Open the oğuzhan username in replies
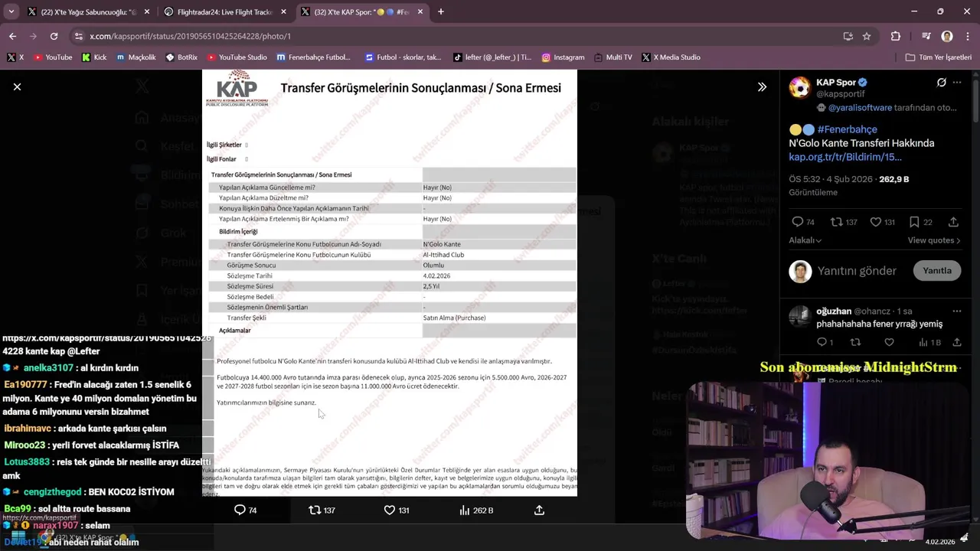980x551 pixels. pos(834,311)
